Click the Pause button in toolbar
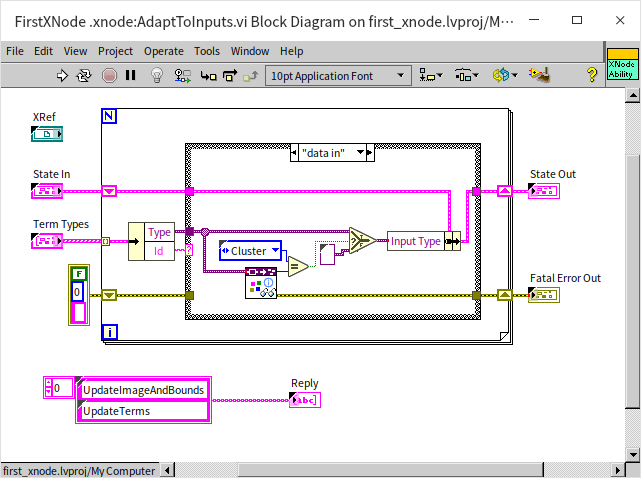Screen dimensions: 641x478 click(x=133, y=75)
